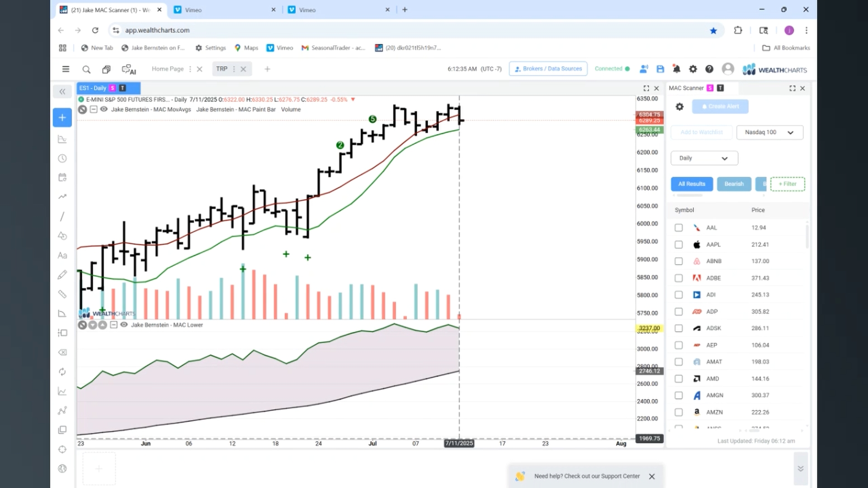Select the clock history tool in sidebar
868x488 pixels.
(x=62, y=159)
